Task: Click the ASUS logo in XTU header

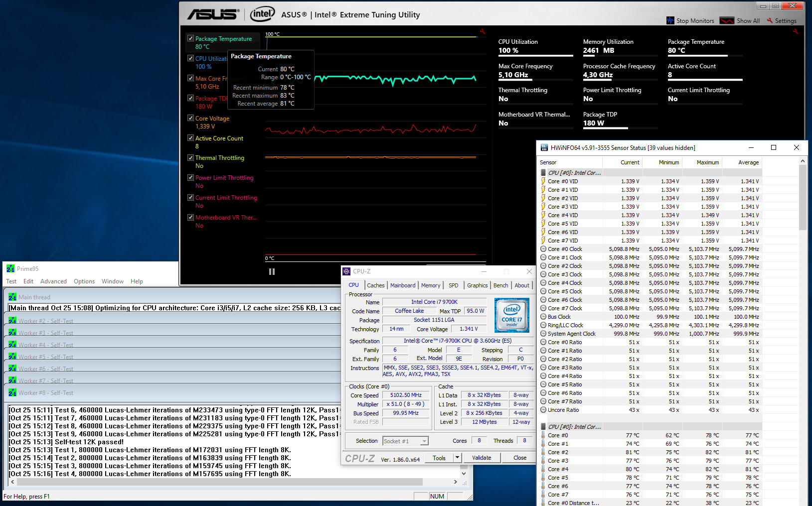Action: pyautogui.click(x=213, y=14)
